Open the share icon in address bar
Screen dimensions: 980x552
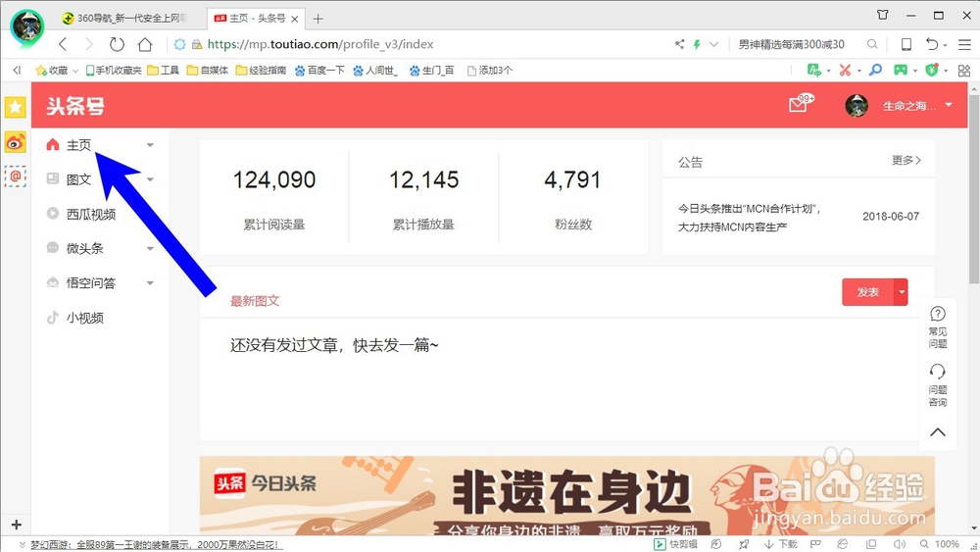679,44
